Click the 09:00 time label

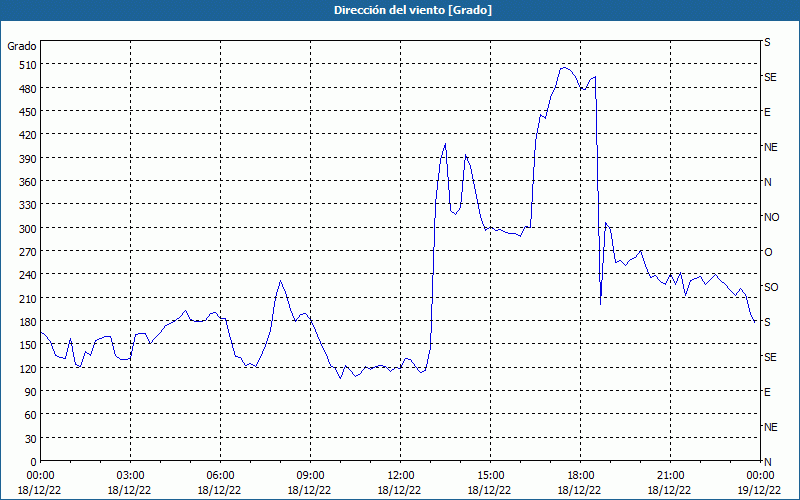(310, 476)
